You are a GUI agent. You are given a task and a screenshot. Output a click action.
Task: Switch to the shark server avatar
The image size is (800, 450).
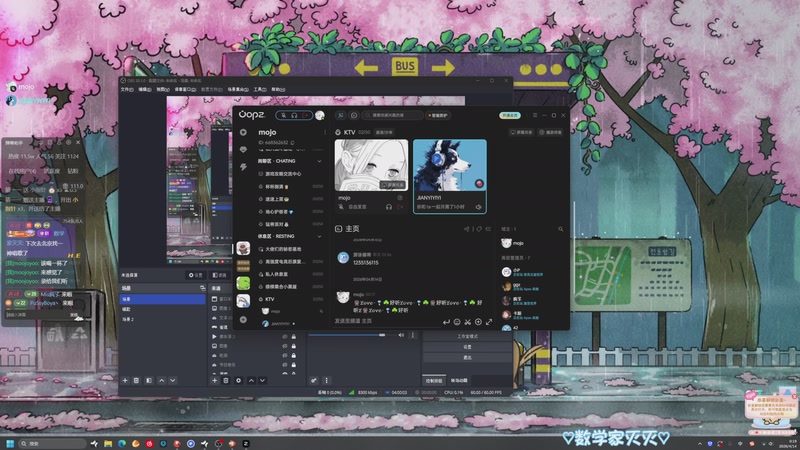243,301
